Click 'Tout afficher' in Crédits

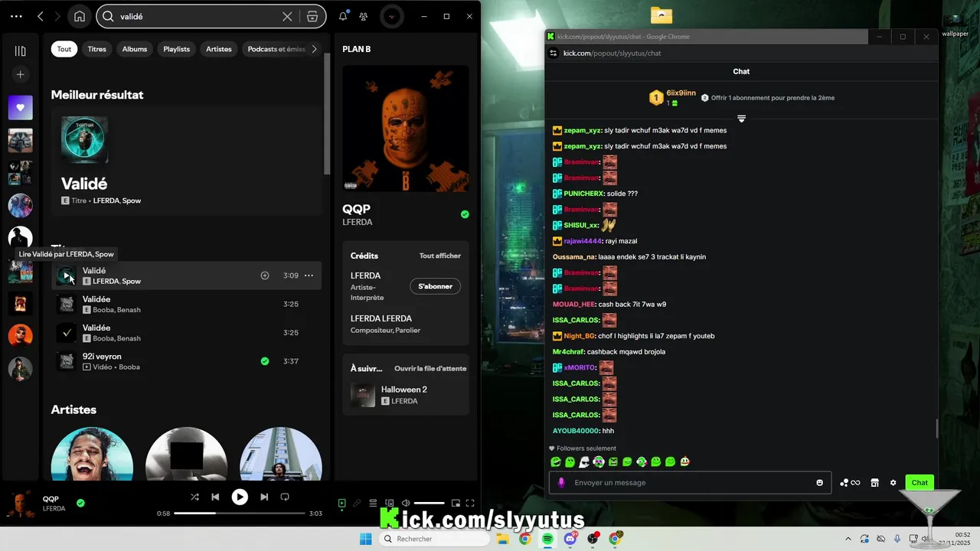[x=440, y=256]
